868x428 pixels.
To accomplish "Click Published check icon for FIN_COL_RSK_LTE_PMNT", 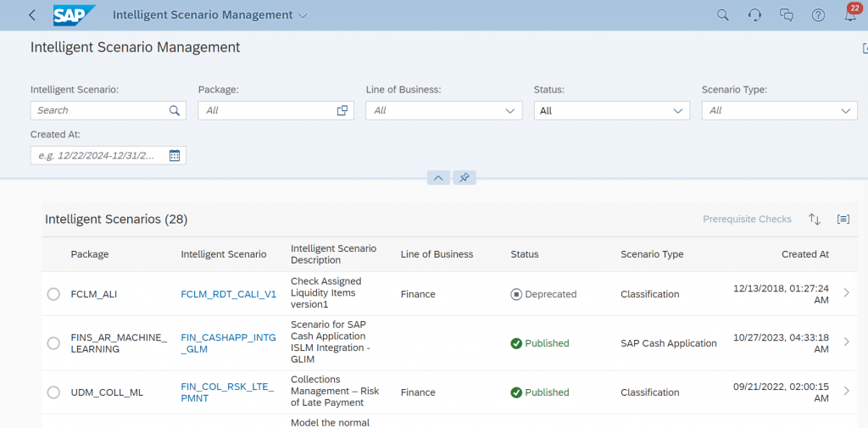I will 516,392.
